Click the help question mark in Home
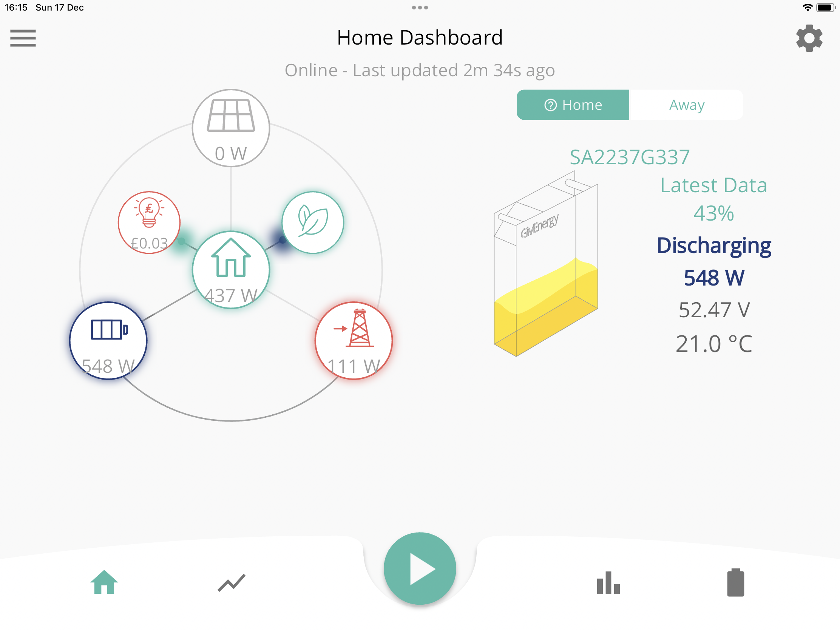The height and width of the screenshot is (630, 840). [x=550, y=105]
